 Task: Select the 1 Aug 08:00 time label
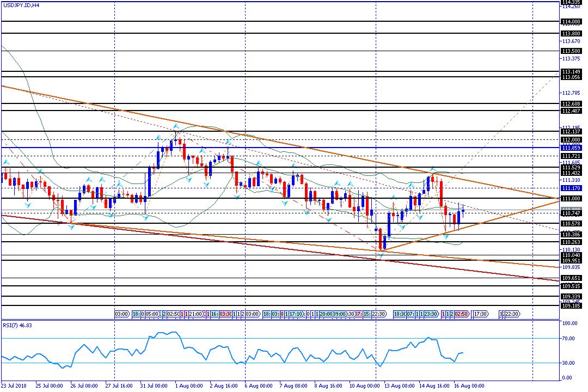[188, 385]
